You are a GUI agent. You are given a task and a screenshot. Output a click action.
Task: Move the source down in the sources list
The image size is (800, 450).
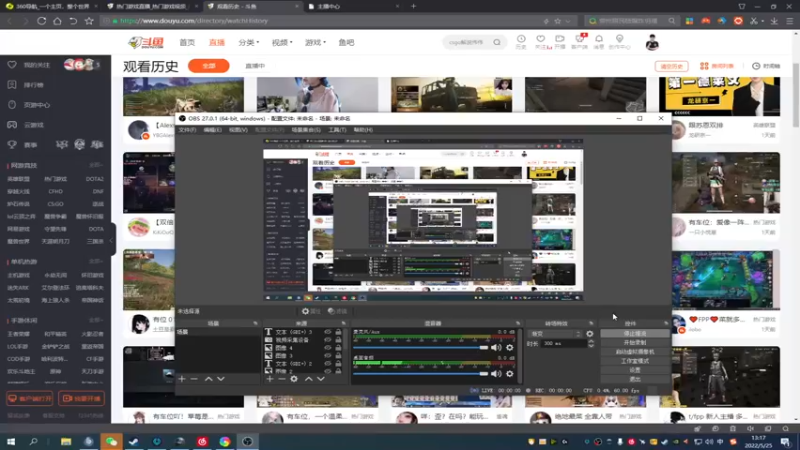320,379
